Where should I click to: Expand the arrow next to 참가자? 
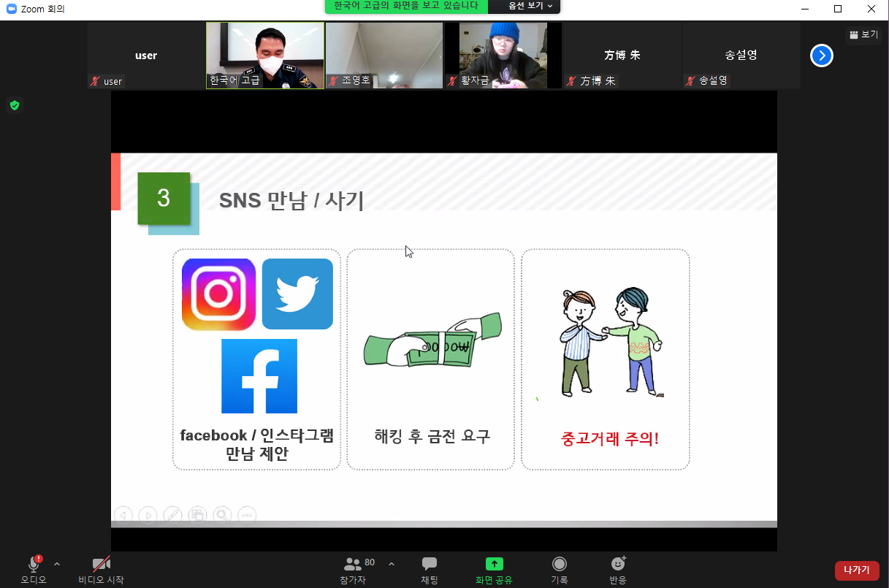click(392, 564)
